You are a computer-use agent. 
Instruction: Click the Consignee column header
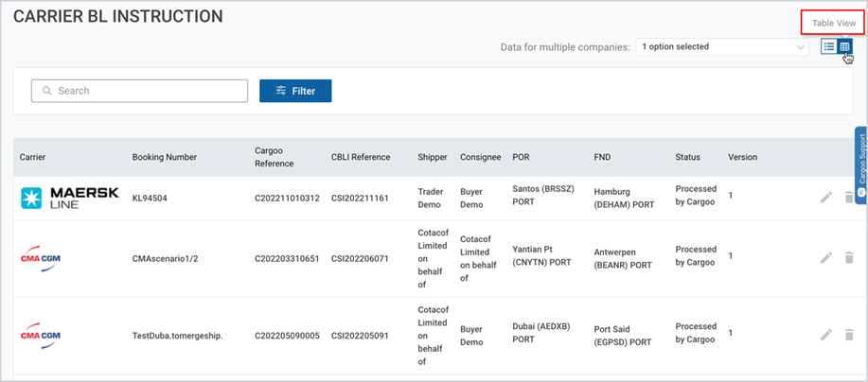coord(481,157)
